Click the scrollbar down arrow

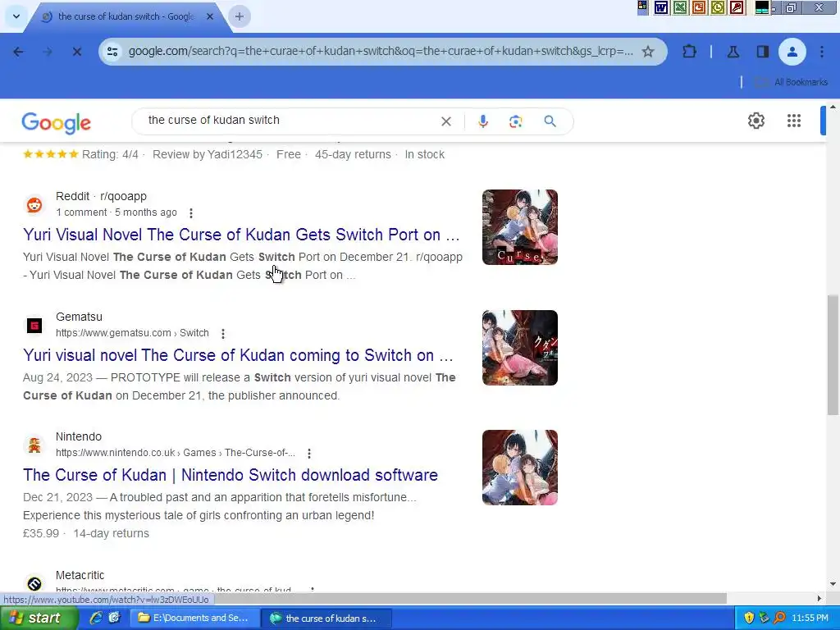pos(833,584)
